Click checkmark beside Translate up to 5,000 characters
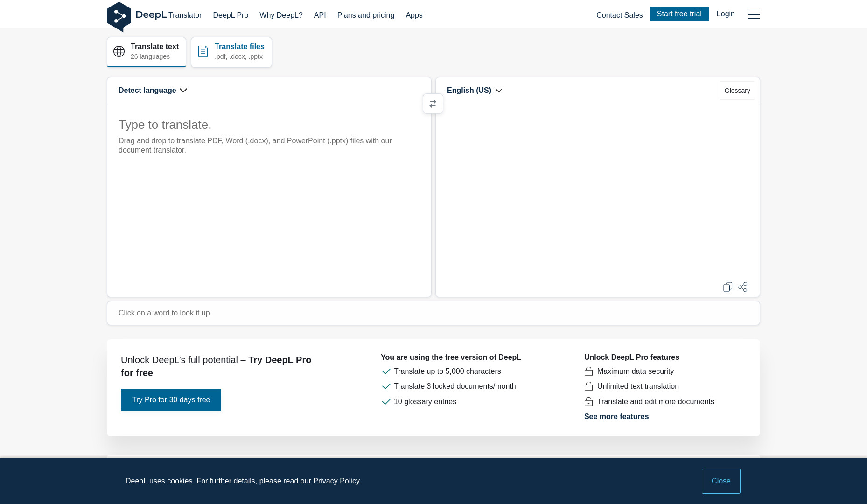Image resolution: width=867 pixels, height=504 pixels. (x=386, y=371)
